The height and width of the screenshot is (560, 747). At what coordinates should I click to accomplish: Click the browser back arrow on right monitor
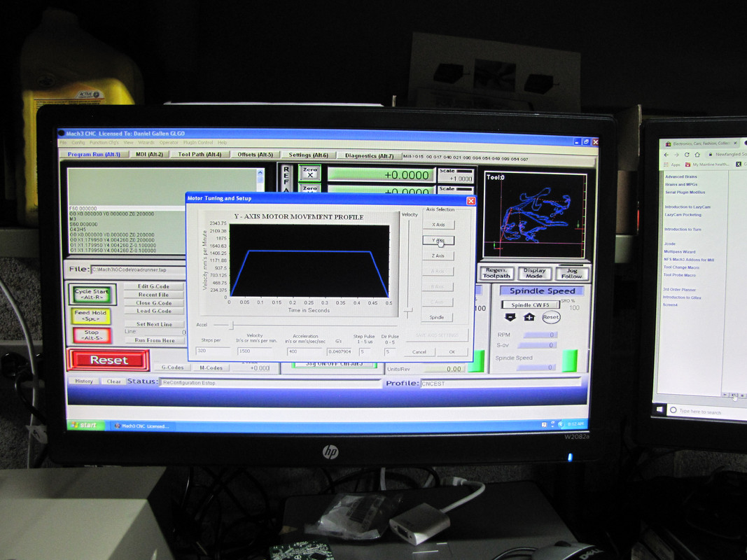pyautogui.click(x=666, y=154)
